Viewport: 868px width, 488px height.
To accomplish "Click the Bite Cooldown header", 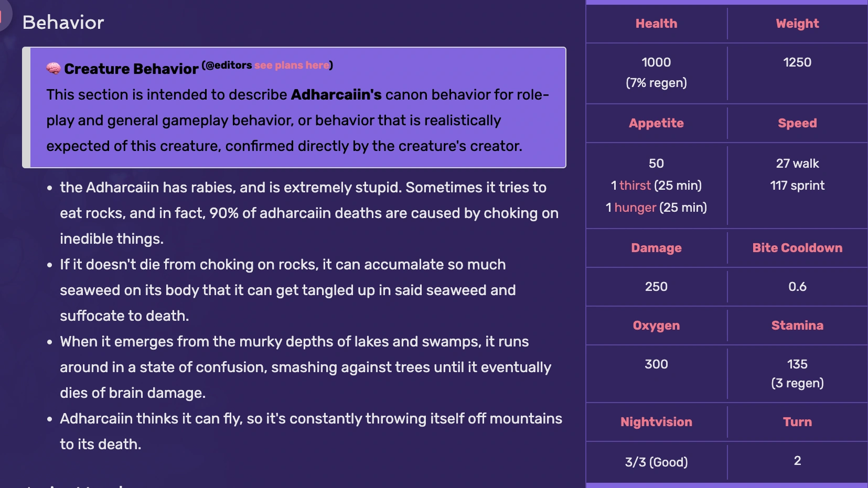I will [x=797, y=248].
